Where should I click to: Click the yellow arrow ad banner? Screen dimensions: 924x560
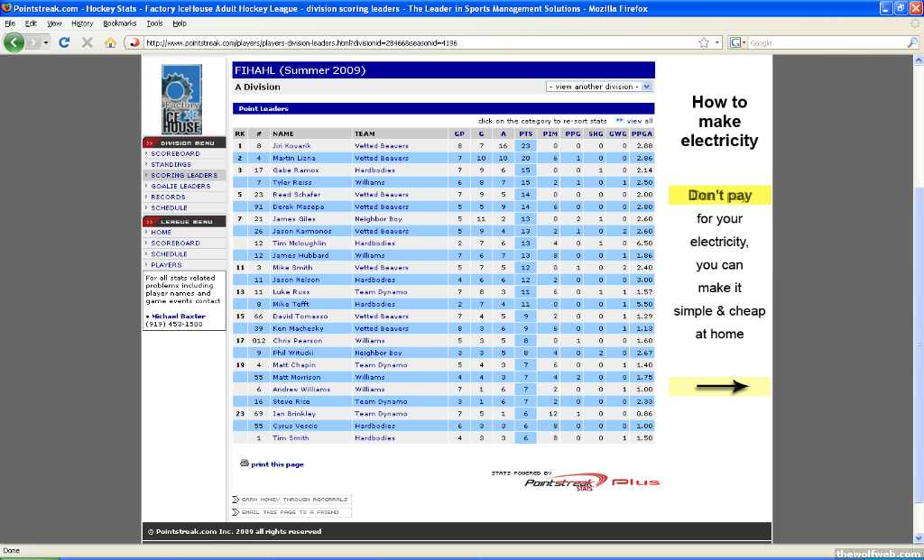(719, 387)
